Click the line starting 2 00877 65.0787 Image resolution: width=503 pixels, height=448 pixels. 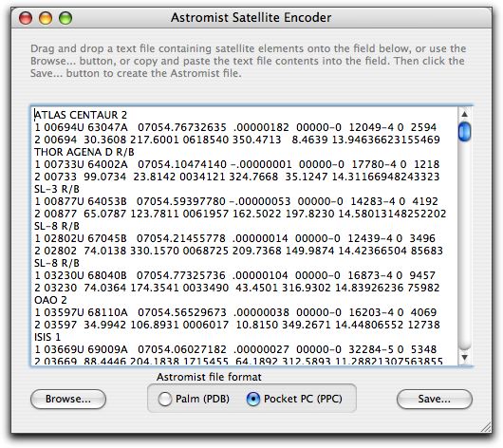[240, 214]
